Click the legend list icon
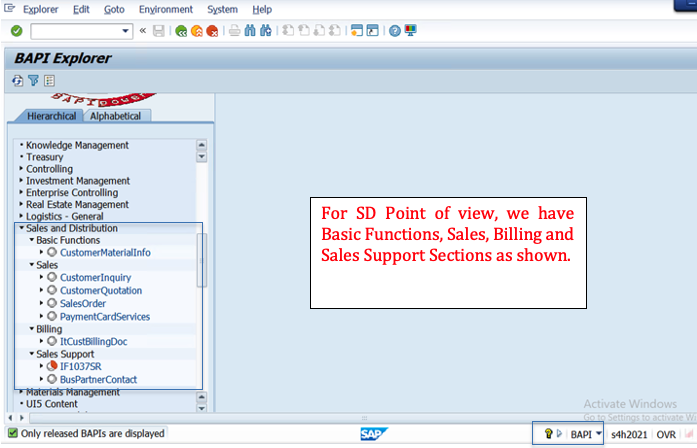This screenshot has width=697, height=448. [x=49, y=80]
